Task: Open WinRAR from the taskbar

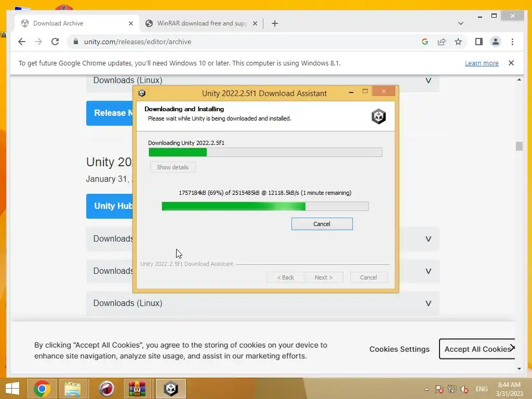Action: [x=137, y=389]
